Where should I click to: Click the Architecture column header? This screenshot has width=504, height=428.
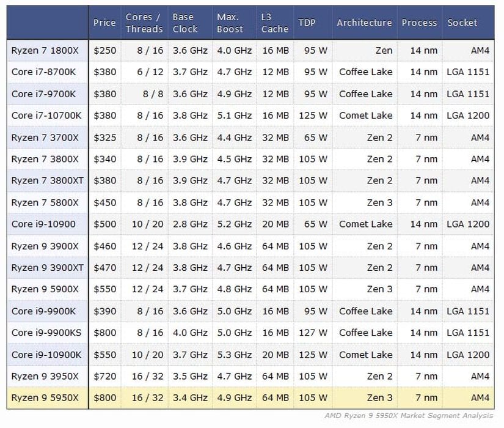tap(364, 23)
